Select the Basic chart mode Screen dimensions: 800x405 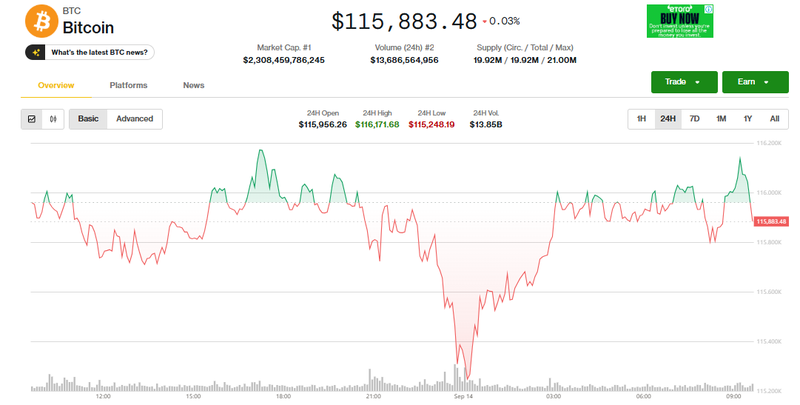88,119
